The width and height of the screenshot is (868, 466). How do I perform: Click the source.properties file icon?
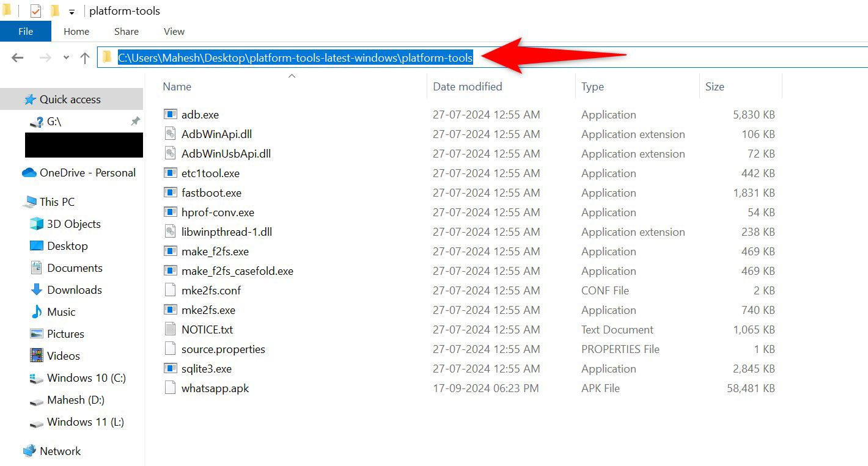click(x=170, y=349)
